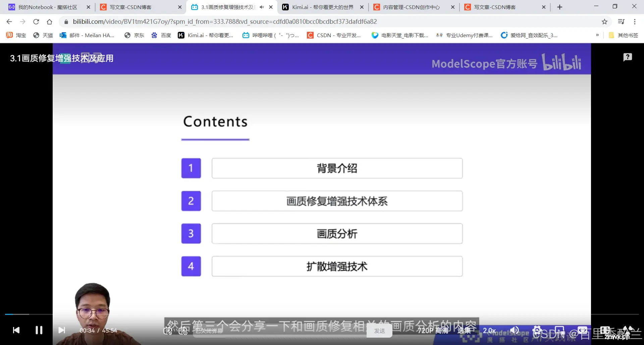Open the 京东 bookmark
This screenshot has height=345, width=644.
134,35
